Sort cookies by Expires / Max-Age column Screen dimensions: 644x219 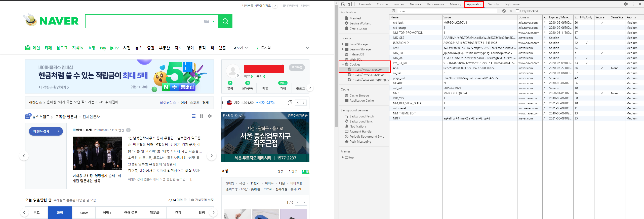click(x=560, y=17)
